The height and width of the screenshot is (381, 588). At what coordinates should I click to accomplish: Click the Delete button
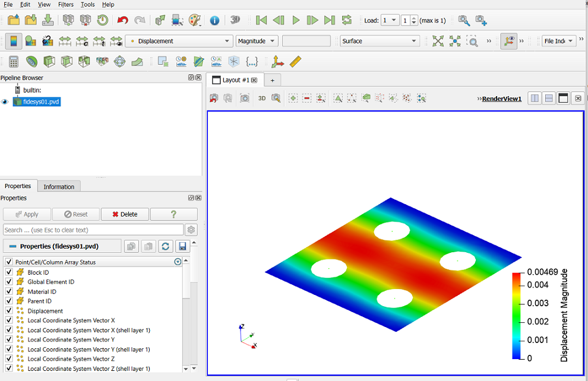pyautogui.click(x=125, y=214)
